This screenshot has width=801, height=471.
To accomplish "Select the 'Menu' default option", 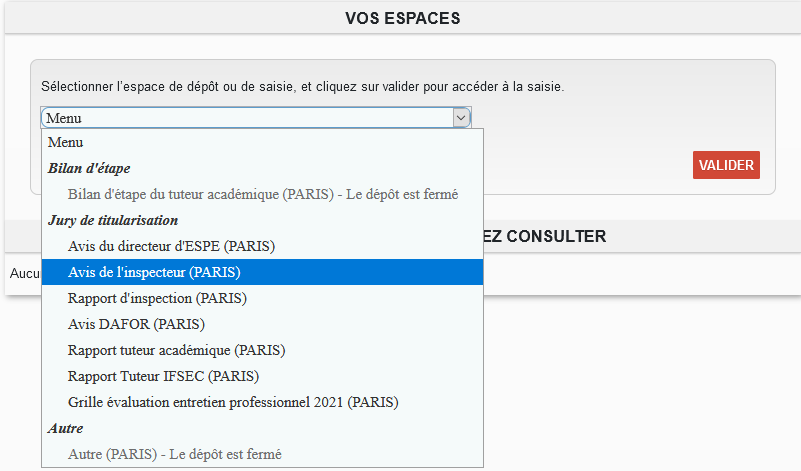I will tap(65, 142).
